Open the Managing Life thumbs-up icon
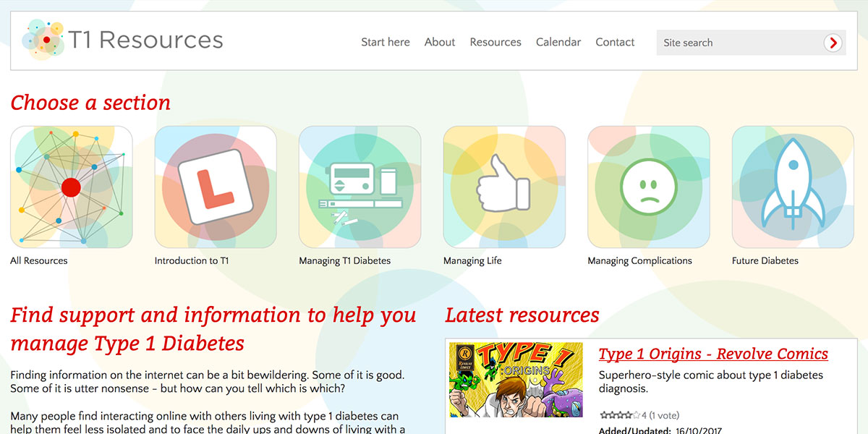The width and height of the screenshot is (868, 434). [504, 187]
